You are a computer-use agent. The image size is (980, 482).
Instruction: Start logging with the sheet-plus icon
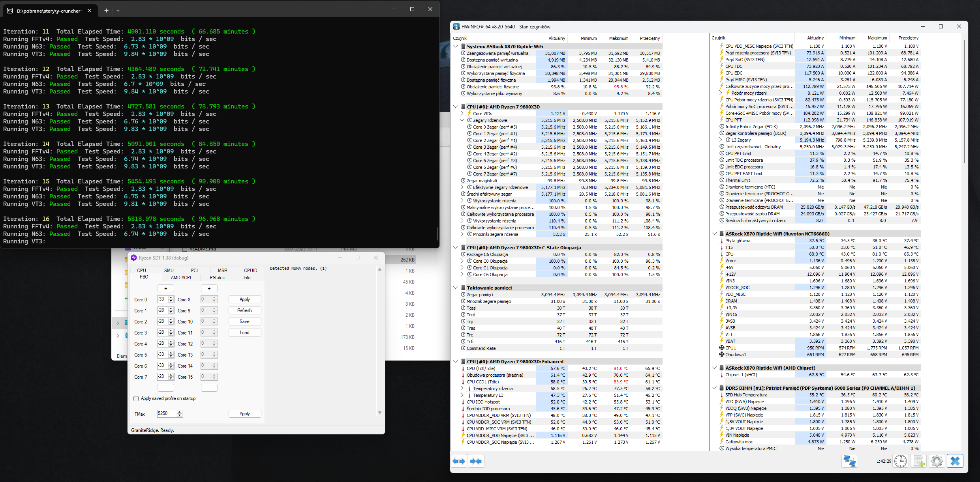[x=919, y=461]
